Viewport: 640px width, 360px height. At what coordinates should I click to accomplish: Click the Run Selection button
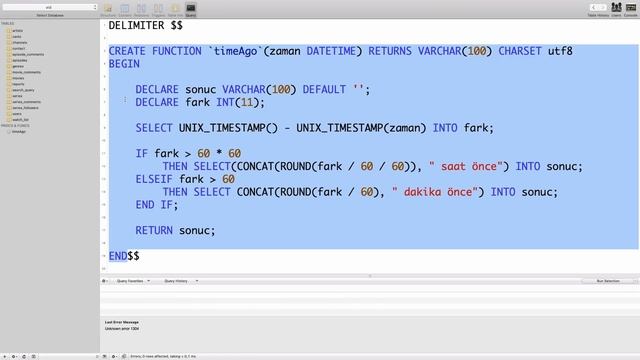pos(608,281)
